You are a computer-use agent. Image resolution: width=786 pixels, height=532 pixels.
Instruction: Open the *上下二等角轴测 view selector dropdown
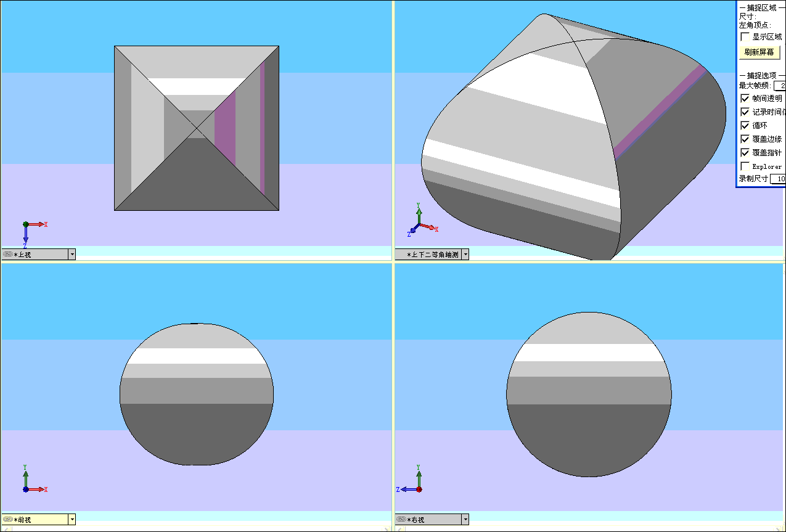click(x=465, y=254)
